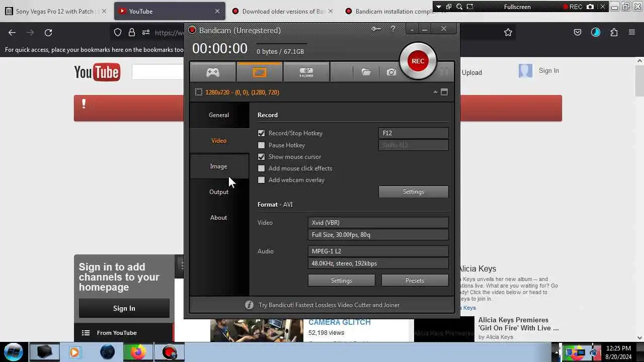Open media player icon in taskbar
Viewport: 644px width, 362px height.
[74, 351]
